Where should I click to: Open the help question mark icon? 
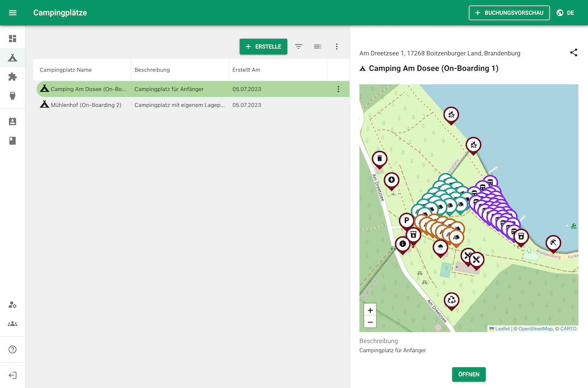tap(13, 350)
